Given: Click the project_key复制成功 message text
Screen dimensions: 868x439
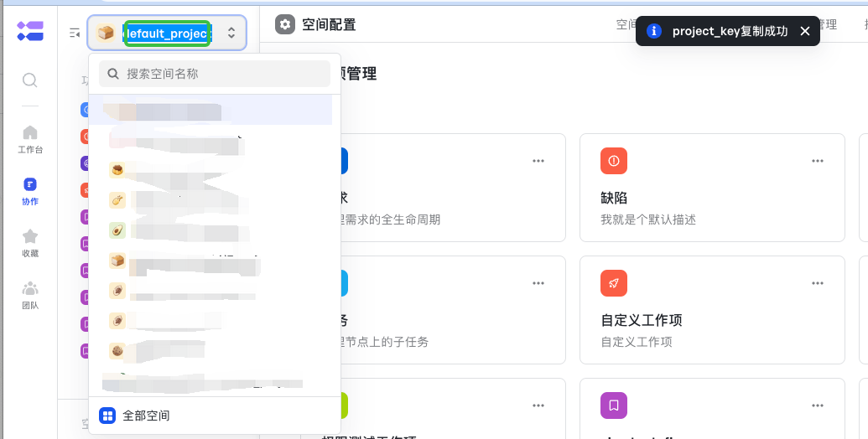Looking at the screenshot, I should (x=730, y=31).
